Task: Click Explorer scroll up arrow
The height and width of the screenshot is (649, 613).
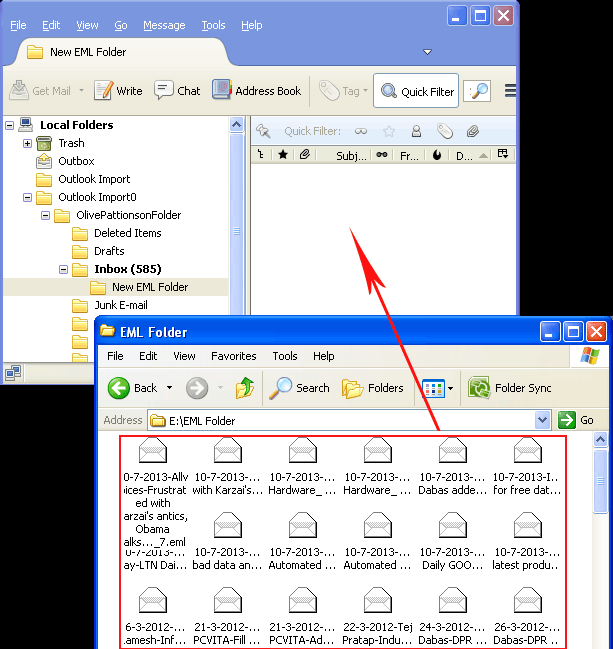Action: click(x=600, y=439)
